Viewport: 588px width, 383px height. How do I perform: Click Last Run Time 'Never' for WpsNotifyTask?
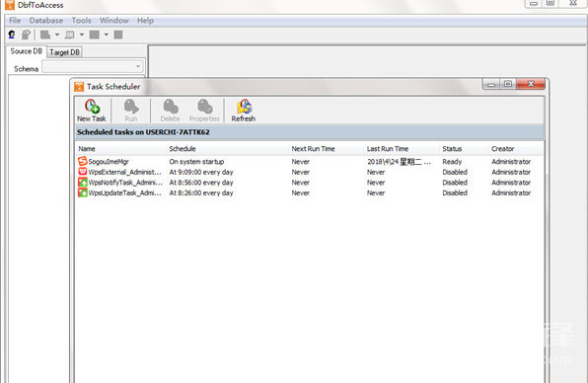[376, 183]
